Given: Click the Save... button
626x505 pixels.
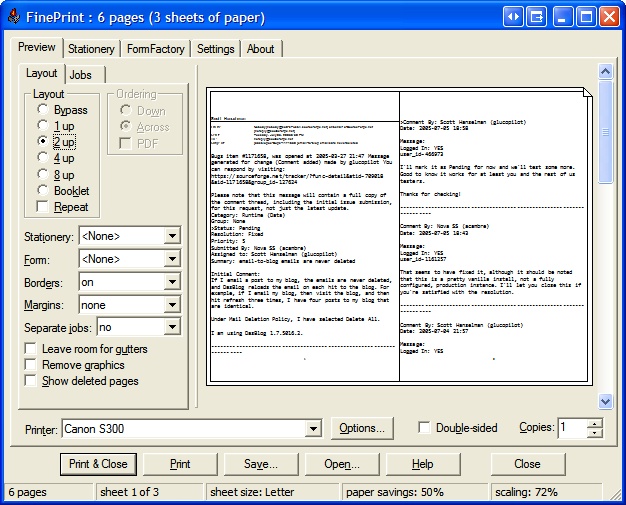Looking at the screenshot, I should [261, 464].
